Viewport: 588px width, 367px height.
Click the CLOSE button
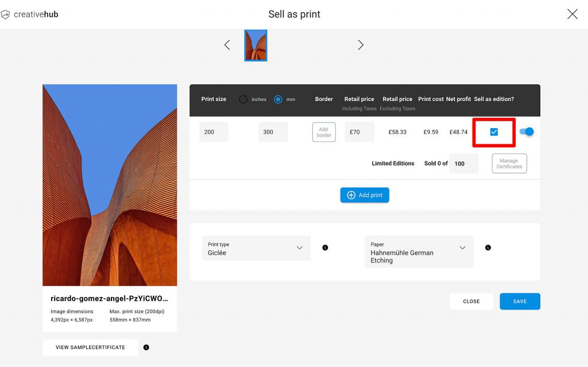471,301
